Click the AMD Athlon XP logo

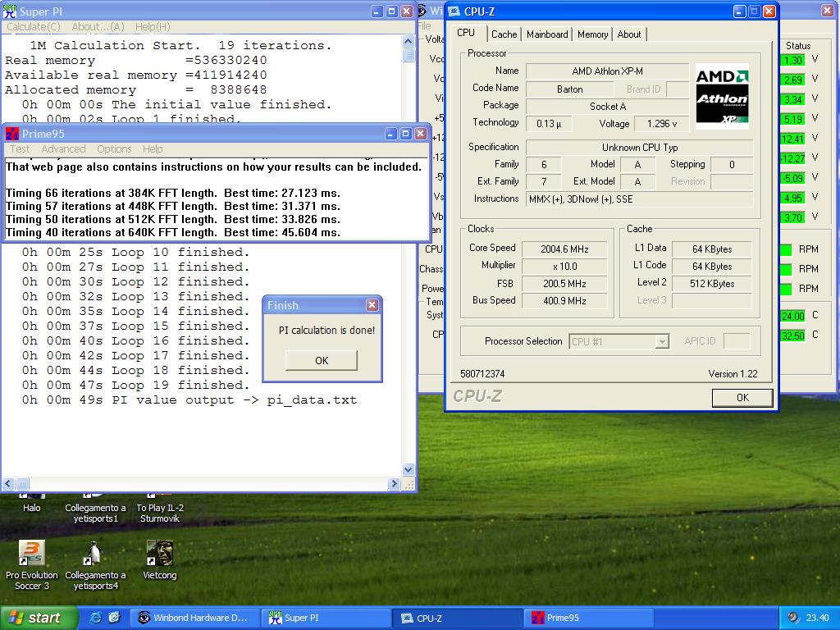[x=722, y=97]
